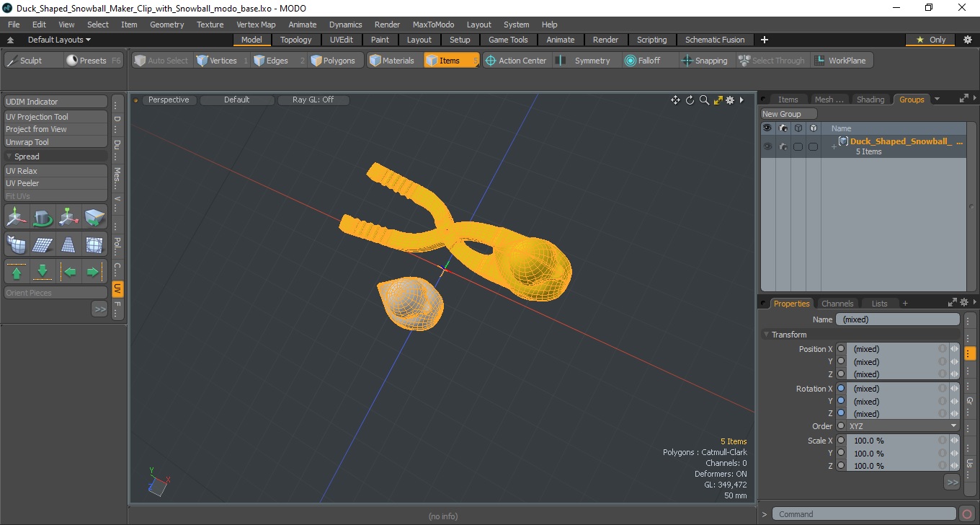
Task: Click the Ray GL: Off button
Action: pyautogui.click(x=313, y=100)
